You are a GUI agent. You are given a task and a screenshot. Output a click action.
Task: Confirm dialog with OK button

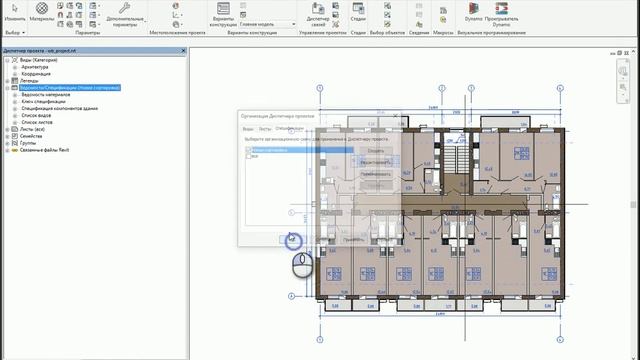tap(292, 240)
